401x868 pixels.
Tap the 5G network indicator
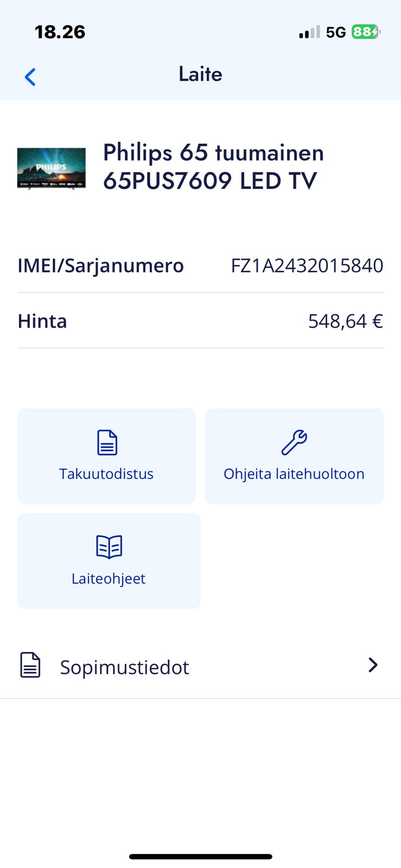pyautogui.click(x=336, y=33)
